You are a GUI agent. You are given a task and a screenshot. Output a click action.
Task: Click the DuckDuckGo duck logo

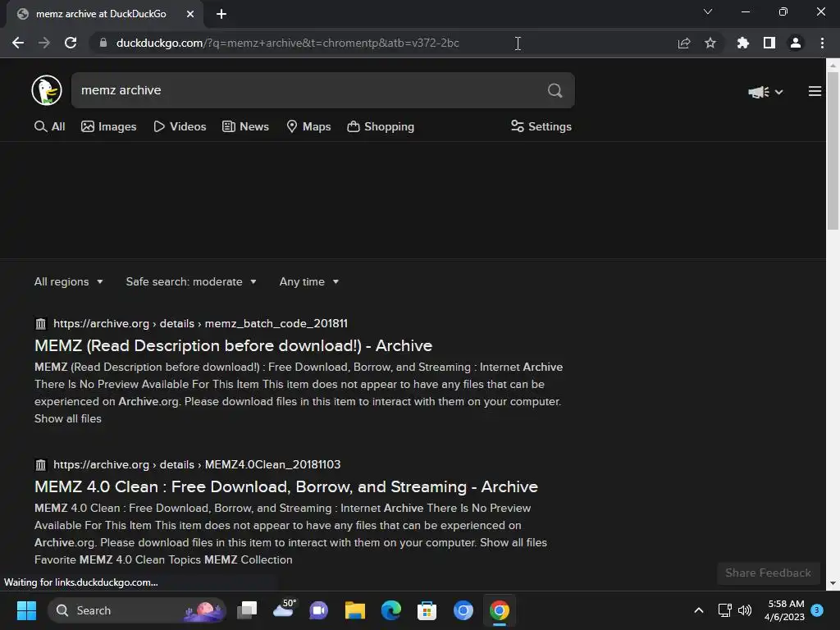[x=47, y=90]
